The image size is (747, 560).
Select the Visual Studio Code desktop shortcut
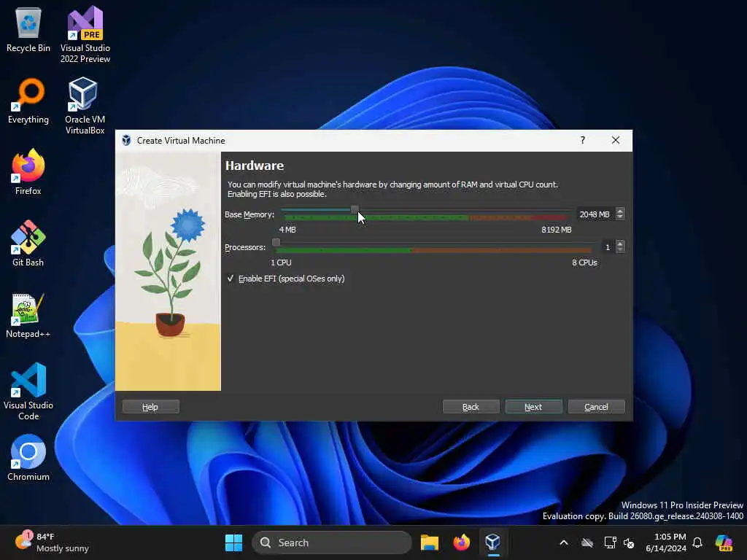[x=28, y=392]
